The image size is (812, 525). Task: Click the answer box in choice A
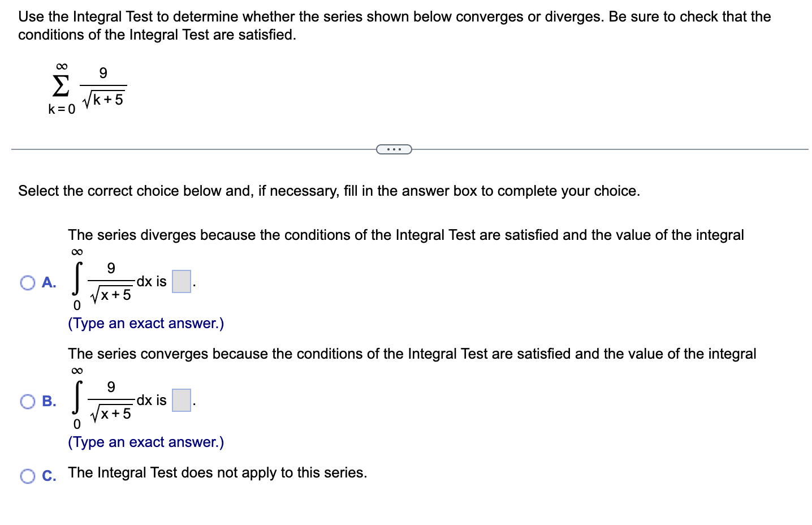[x=180, y=281]
